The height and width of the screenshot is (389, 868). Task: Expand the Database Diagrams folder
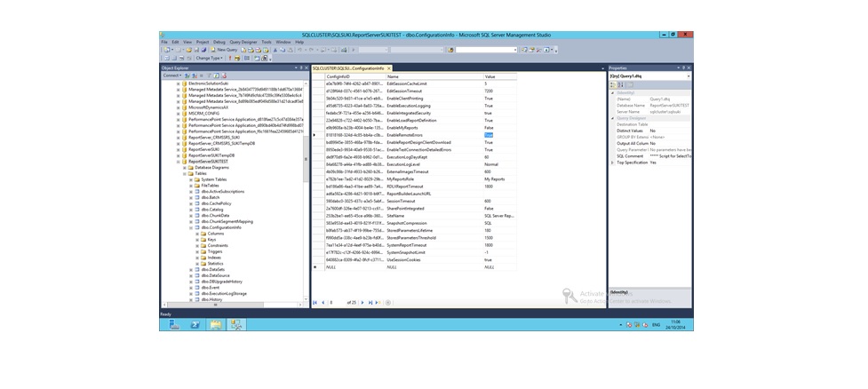[x=184, y=167]
